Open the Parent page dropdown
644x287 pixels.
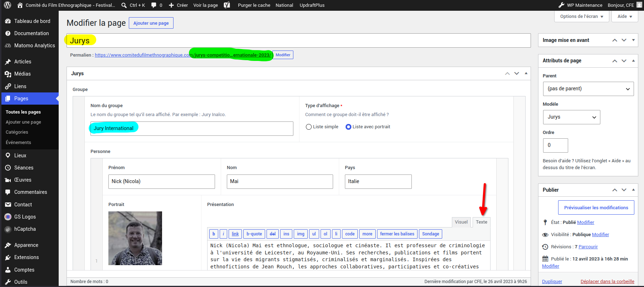pos(588,89)
